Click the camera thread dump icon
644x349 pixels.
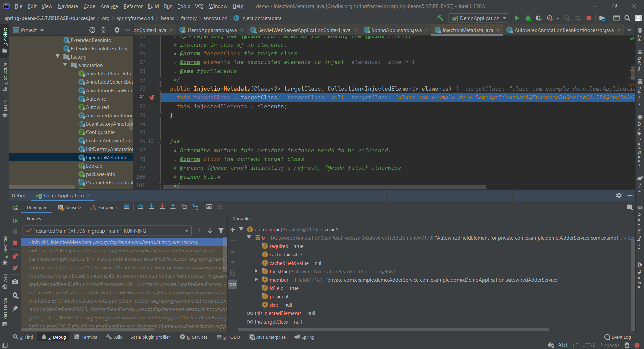(x=15, y=281)
